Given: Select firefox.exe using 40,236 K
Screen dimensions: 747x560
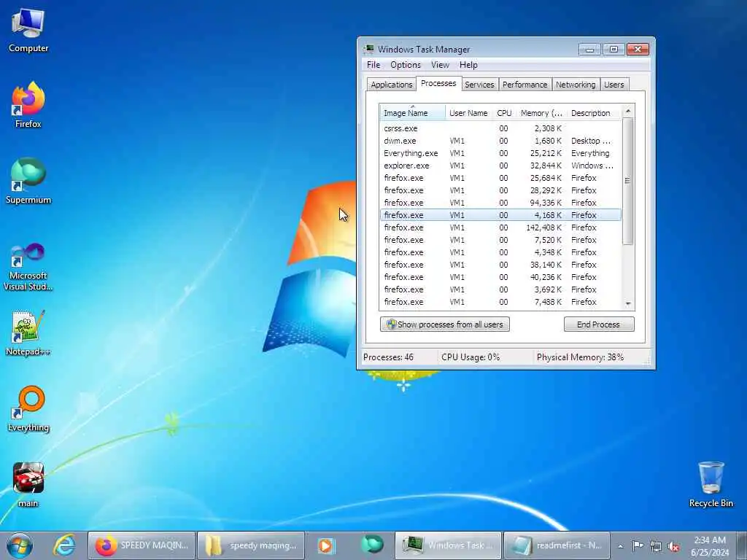Looking at the screenshot, I should point(500,277).
